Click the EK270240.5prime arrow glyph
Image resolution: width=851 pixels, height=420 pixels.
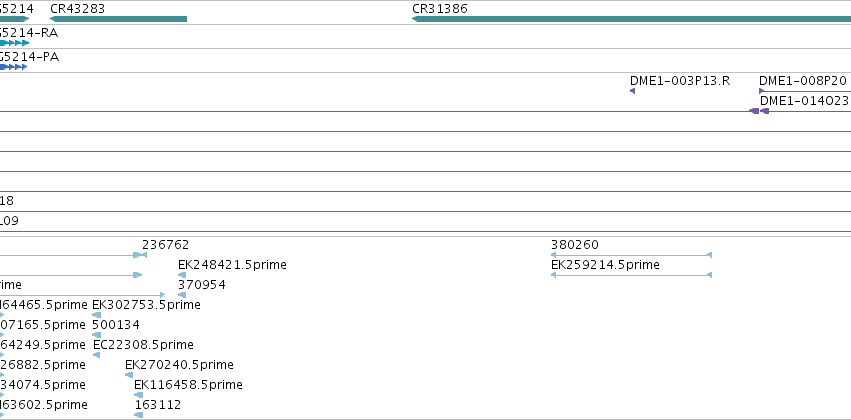pos(129,375)
